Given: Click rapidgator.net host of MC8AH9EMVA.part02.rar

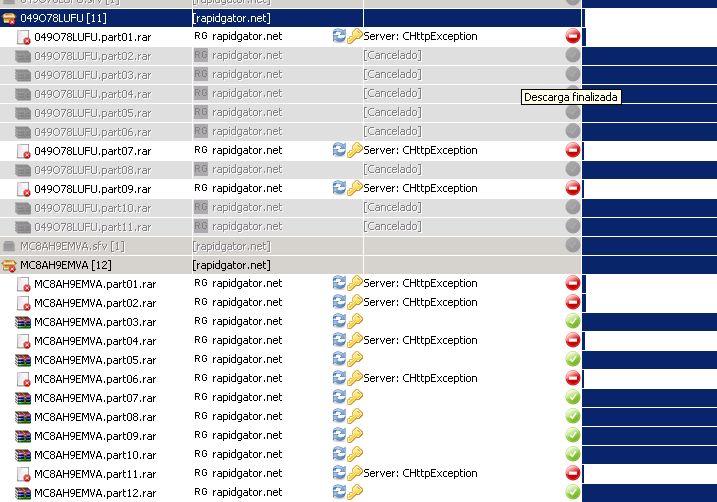Looking at the screenshot, I should point(247,302).
